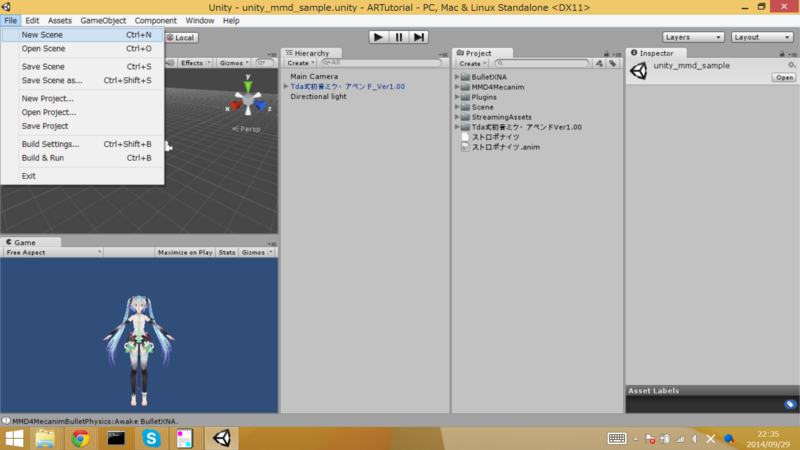
Task: Toggle the scene audio speaker icon
Action: click(x=170, y=63)
